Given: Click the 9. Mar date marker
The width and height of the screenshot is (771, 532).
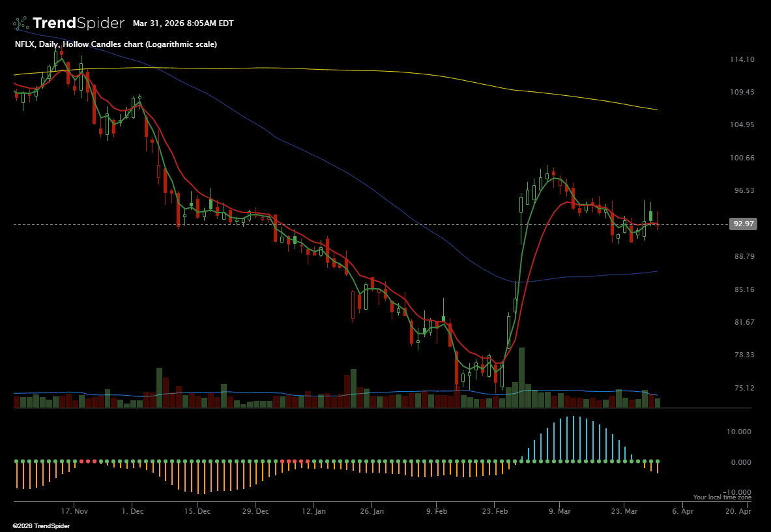Looking at the screenshot, I should [x=559, y=512].
